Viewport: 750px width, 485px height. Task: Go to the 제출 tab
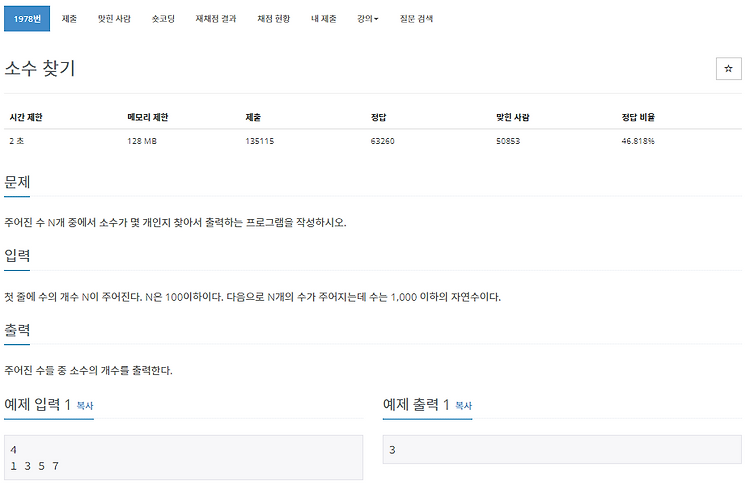pyautogui.click(x=69, y=19)
